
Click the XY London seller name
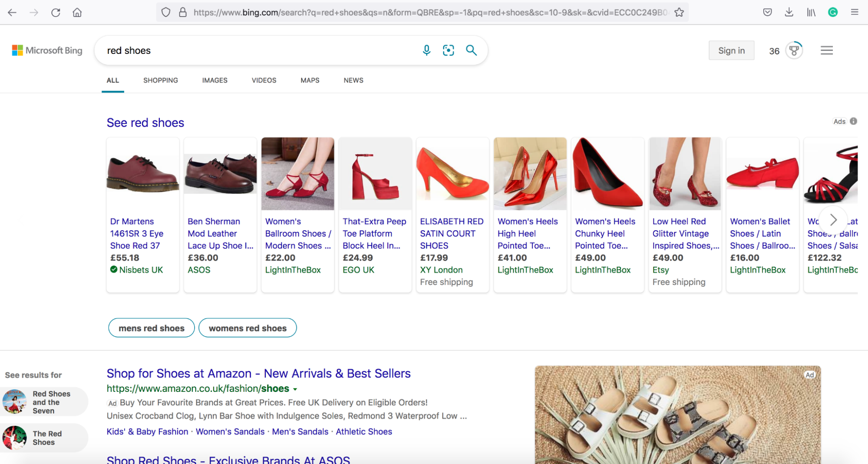[441, 270]
